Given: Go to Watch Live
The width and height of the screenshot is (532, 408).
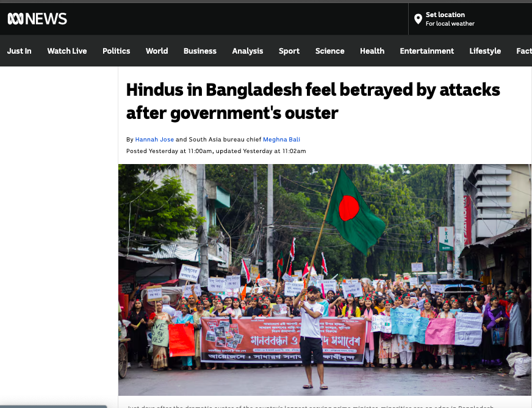Looking at the screenshot, I should tap(67, 51).
